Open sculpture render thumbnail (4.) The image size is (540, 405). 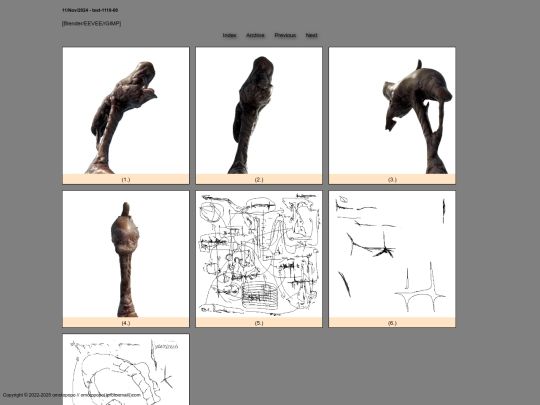[x=126, y=254]
